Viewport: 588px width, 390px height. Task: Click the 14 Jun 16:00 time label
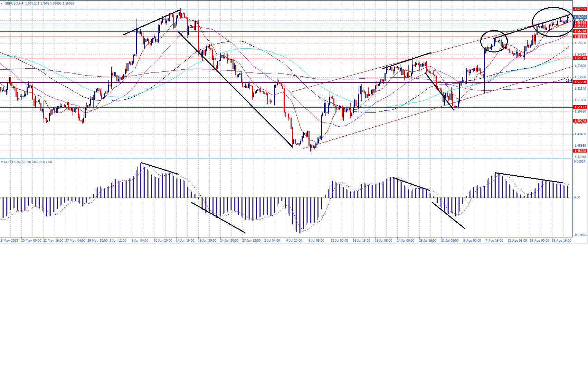click(185, 241)
